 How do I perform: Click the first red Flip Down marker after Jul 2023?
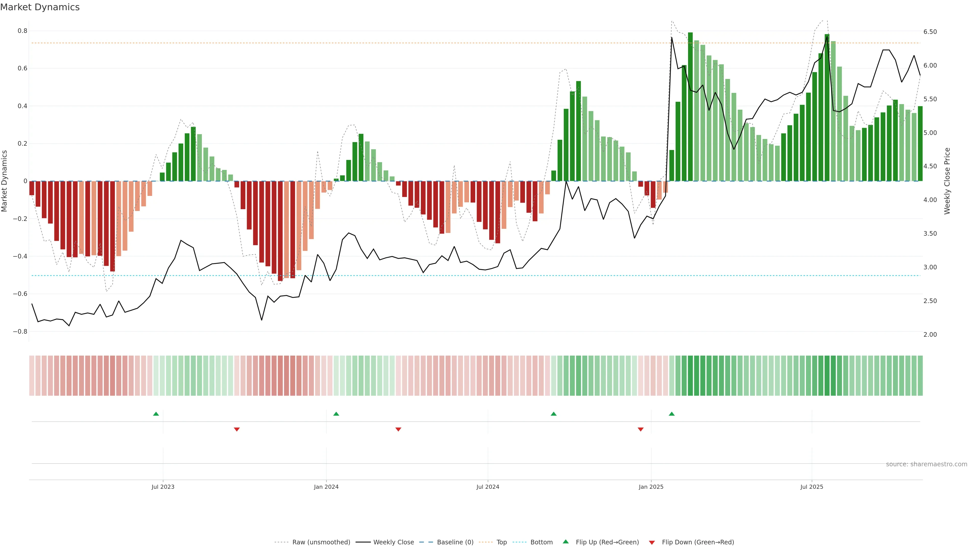237,429
